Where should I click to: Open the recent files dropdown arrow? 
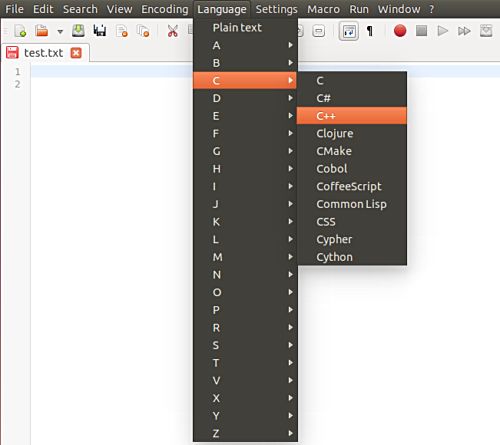(60, 32)
